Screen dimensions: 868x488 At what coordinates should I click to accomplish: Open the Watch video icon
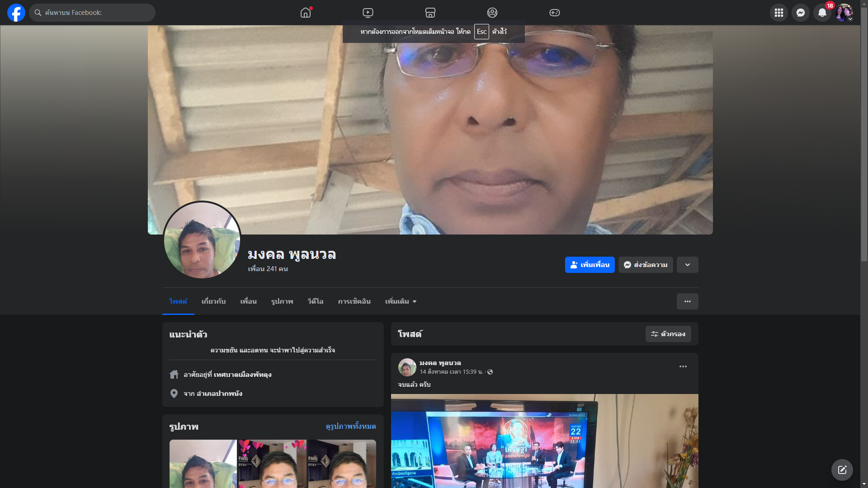click(368, 13)
